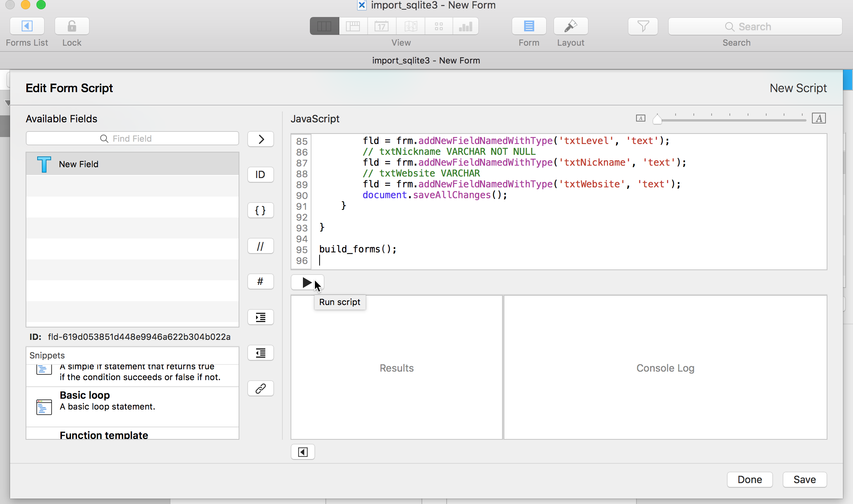
Task: Run the script with the play button
Action: point(306,283)
